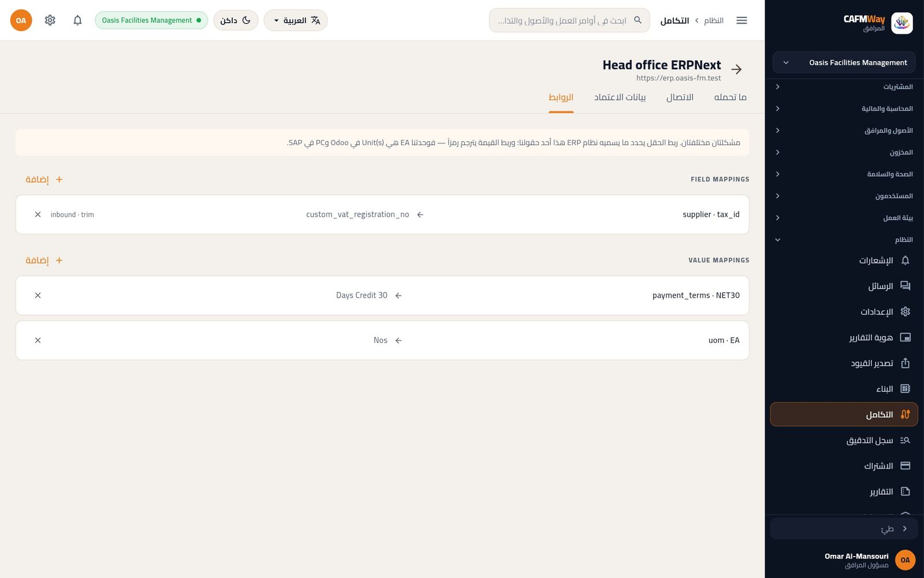
Task: Click النظام breadcrumb link
Action: coord(714,20)
